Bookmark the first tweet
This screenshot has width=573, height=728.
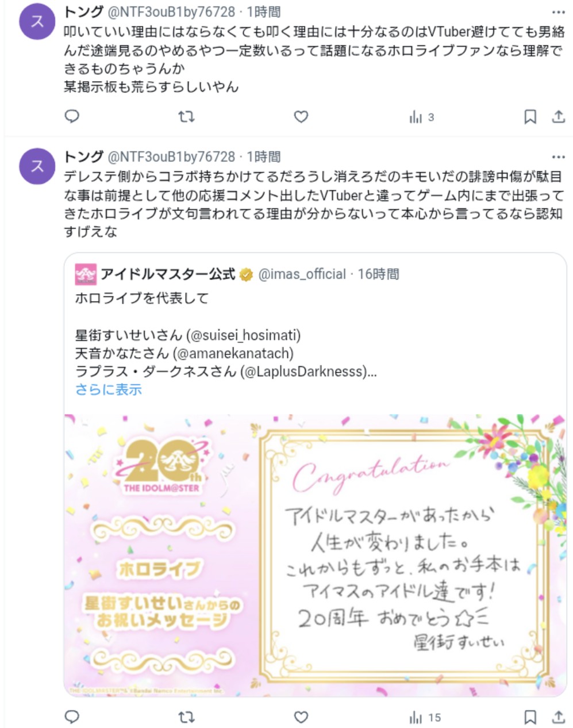click(530, 117)
